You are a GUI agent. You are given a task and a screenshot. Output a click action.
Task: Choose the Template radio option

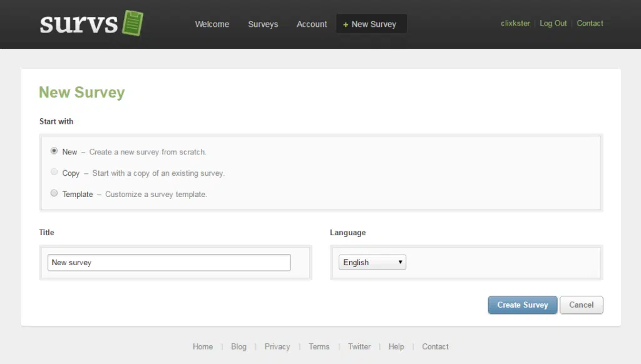pyautogui.click(x=54, y=193)
